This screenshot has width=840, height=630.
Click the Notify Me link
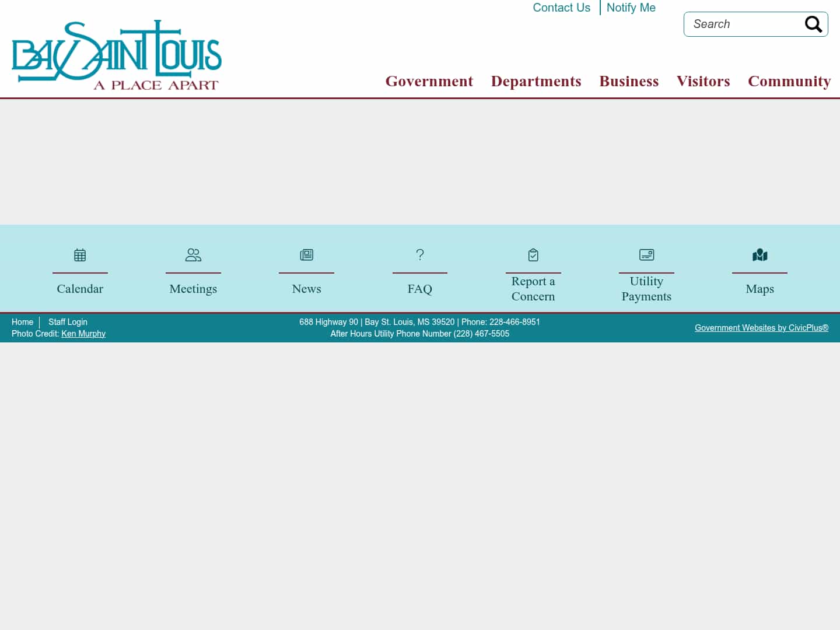631,8
